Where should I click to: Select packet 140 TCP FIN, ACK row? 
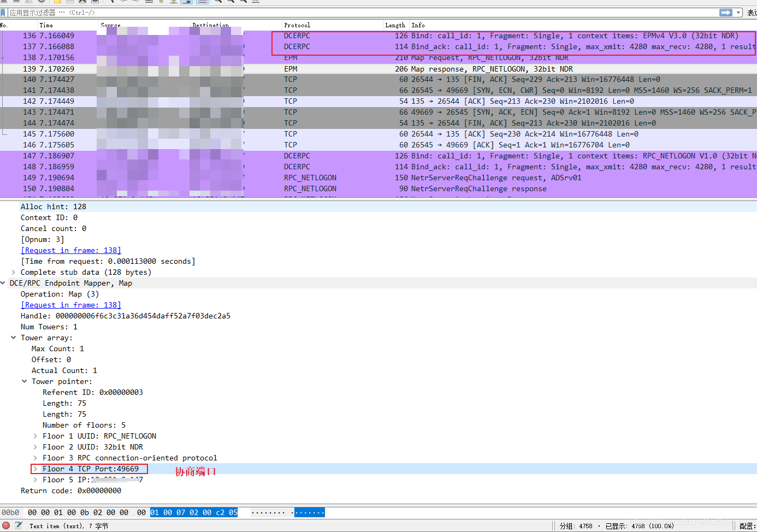pos(378,79)
